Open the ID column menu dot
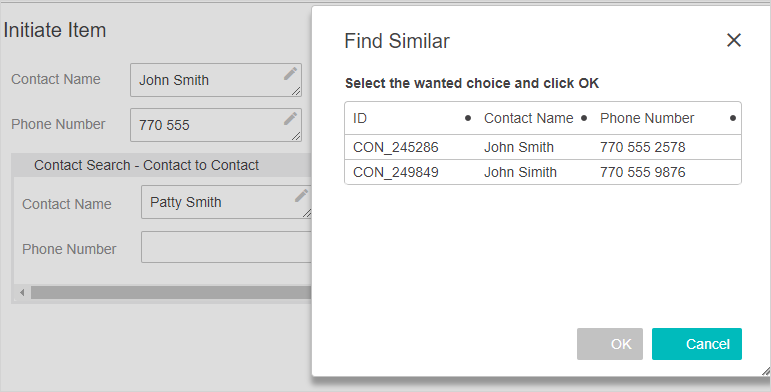The width and height of the screenshot is (771, 392). click(468, 118)
